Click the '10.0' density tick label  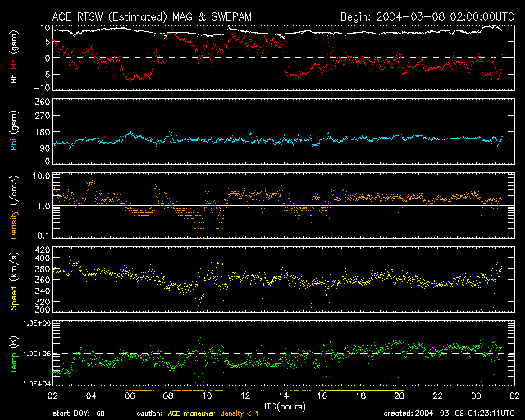(x=41, y=176)
